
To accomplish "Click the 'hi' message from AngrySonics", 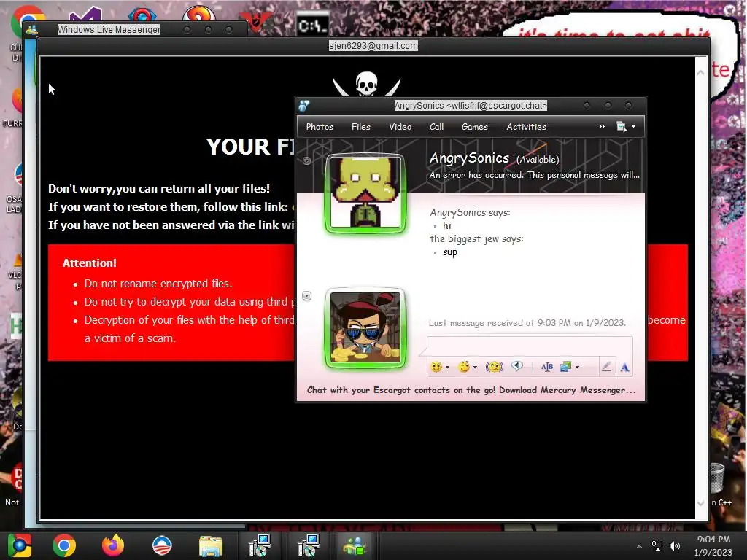I will pos(447,226).
